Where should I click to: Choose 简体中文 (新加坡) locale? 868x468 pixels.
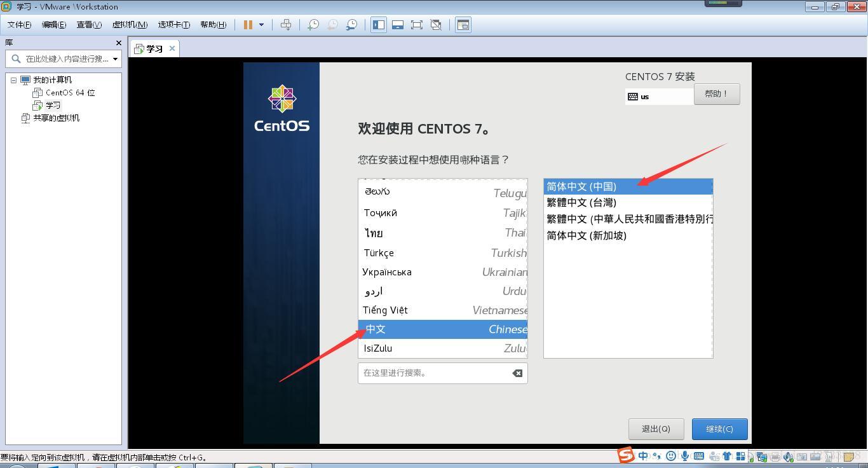click(x=628, y=236)
